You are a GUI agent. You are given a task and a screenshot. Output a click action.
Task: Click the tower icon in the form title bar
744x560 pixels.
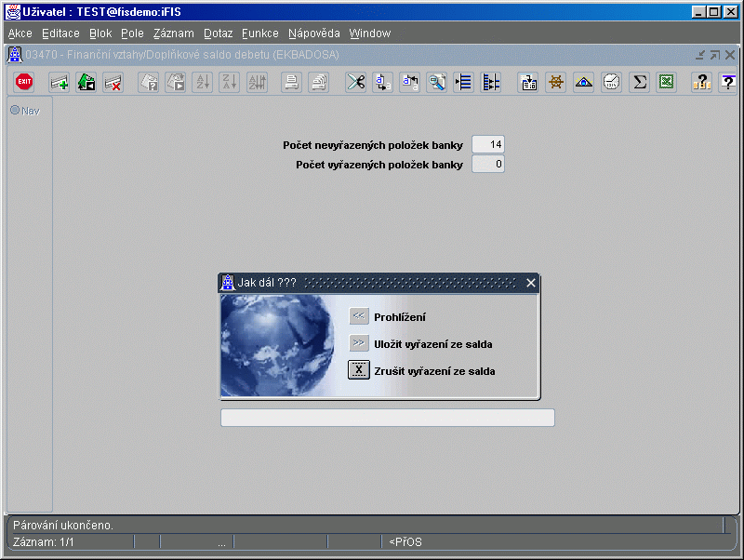click(15, 55)
